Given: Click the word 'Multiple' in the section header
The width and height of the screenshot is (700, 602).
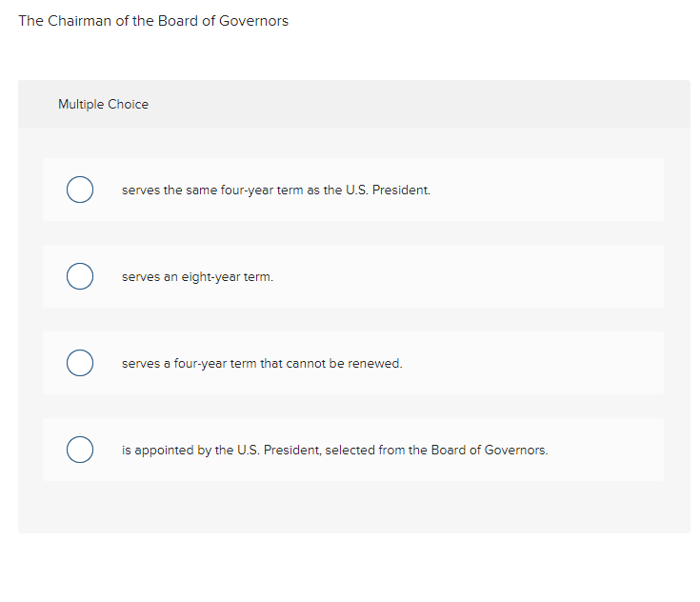Looking at the screenshot, I should (x=80, y=105).
